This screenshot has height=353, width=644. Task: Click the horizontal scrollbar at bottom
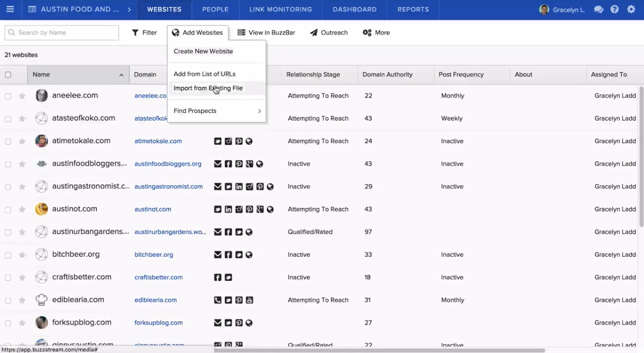[379, 350]
